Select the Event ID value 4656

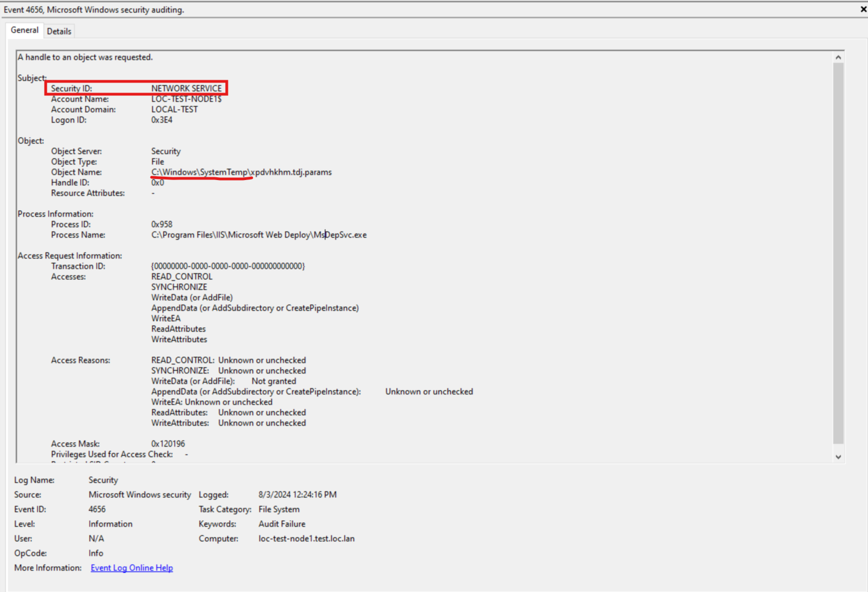click(x=97, y=509)
